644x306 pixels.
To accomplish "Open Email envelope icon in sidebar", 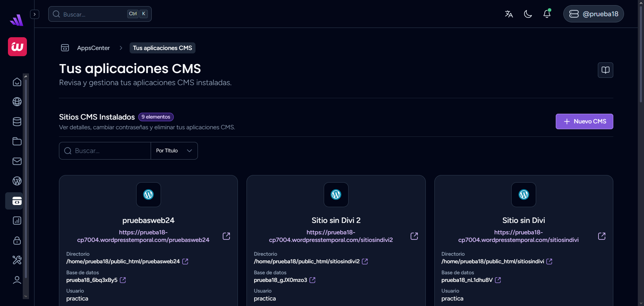I will 17,161.
